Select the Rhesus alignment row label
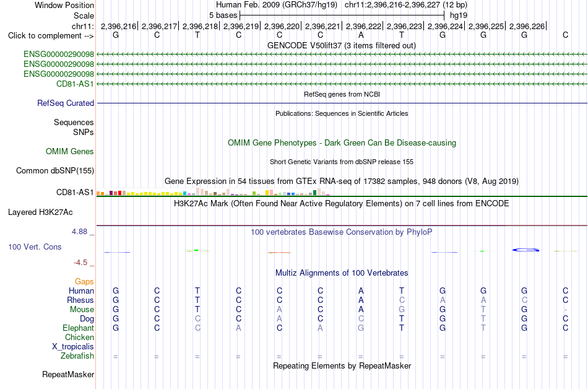Image resolution: width=588 pixels, height=389 pixels. [x=80, y=300]
